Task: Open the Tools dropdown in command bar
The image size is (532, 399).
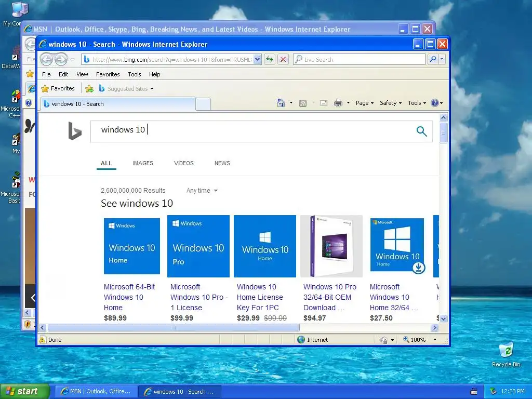Action: (x=417, y=103)
